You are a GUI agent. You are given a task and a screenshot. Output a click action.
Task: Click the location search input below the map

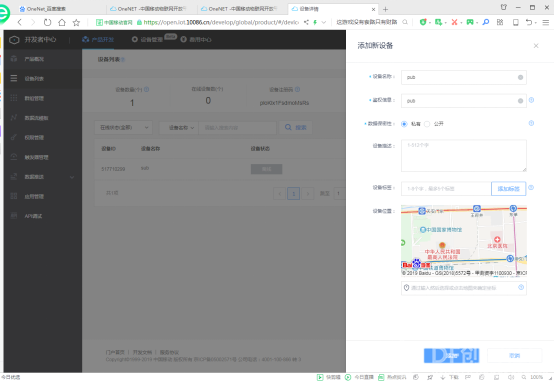coord(464,288)
